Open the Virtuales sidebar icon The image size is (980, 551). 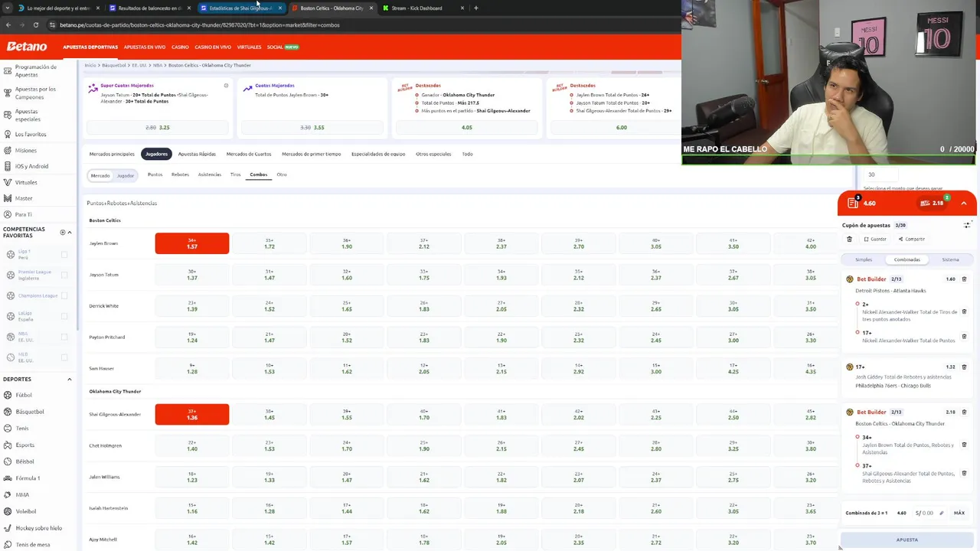(x=7, y=182)
